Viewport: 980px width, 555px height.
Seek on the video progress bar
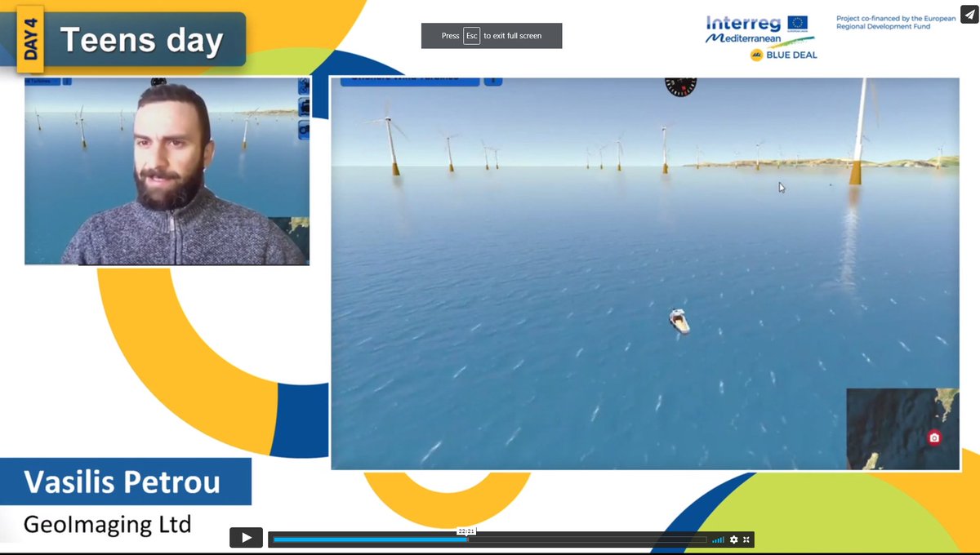pos(490,539)
